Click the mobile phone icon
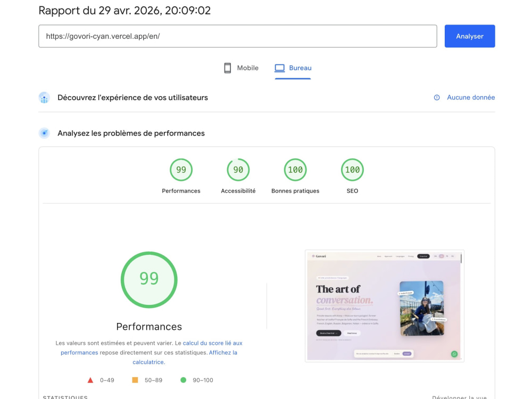 tap(228, 68)
